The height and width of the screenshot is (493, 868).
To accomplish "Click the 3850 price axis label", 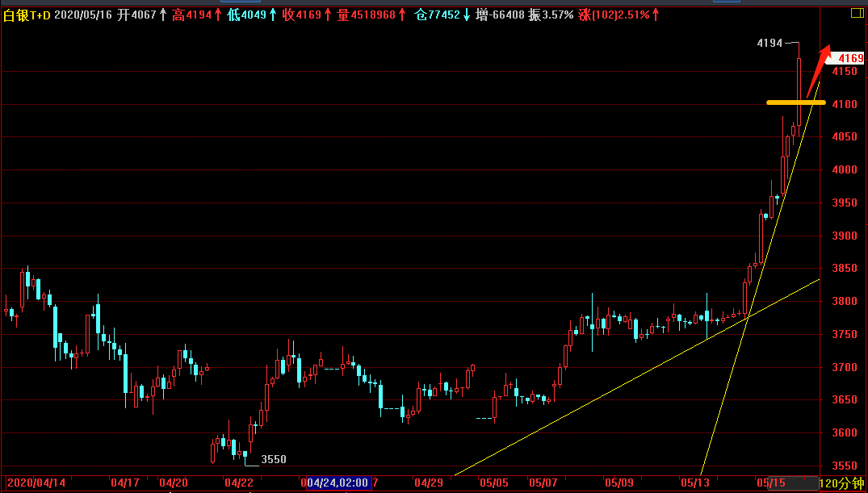I will coord(845,269).
